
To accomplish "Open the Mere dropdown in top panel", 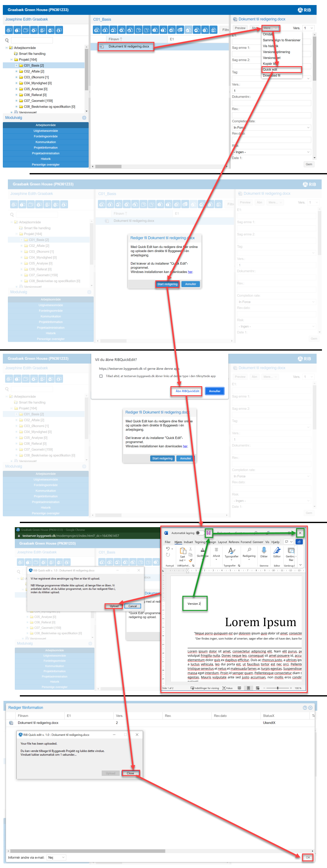I will pos(270,28).
